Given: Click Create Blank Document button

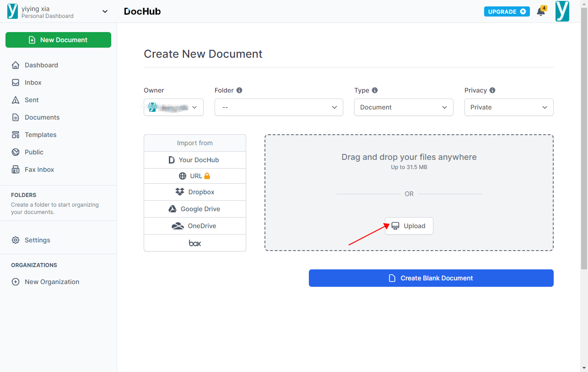Looking at the screenshot, I should (431, 278).
